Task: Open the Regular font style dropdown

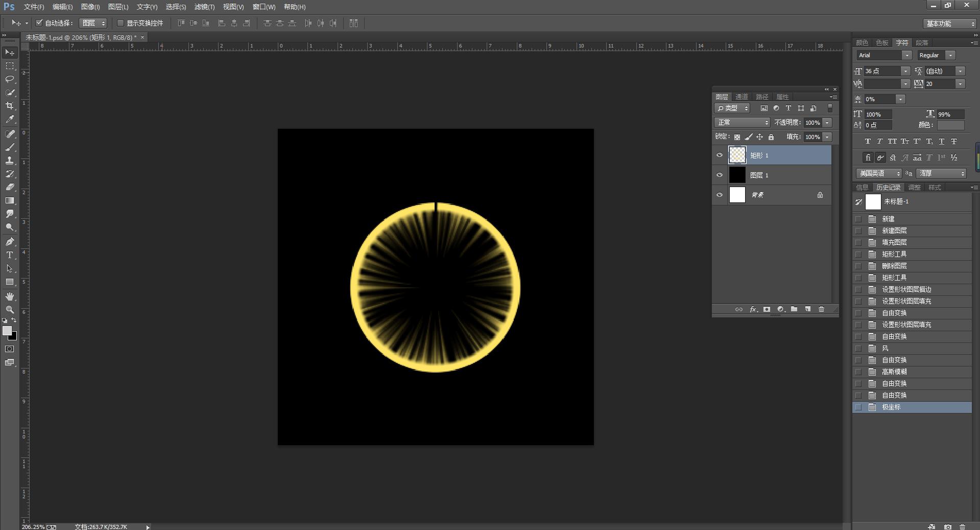Action: 950,55
